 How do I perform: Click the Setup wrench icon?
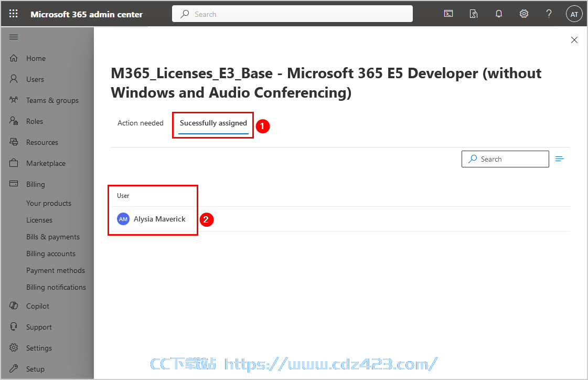tap(14, 368)
